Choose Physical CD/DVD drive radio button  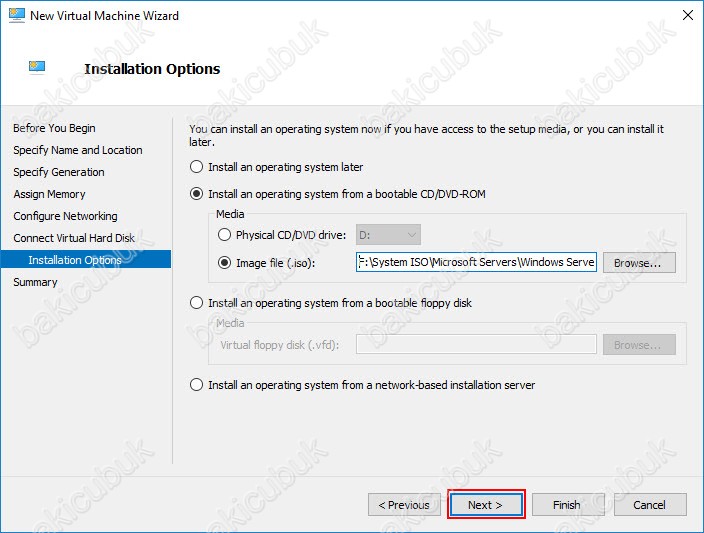tap(224, 235)
